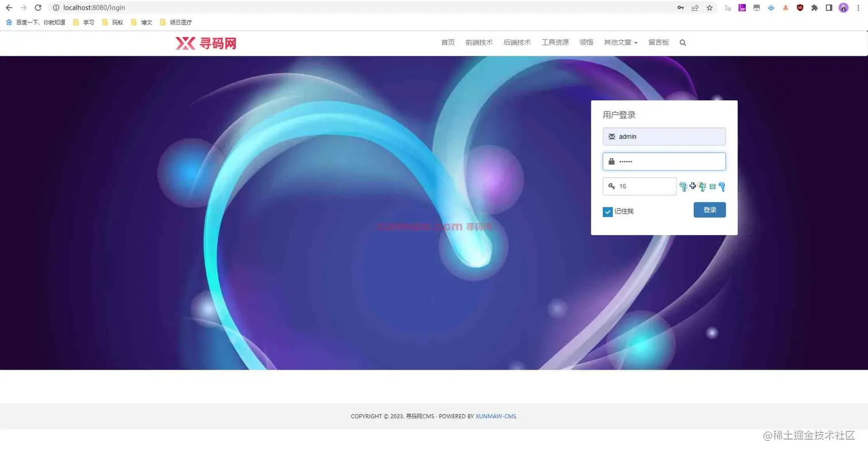Click the Axure RP extension icon
The image size is (868, 454).
click(x=742, y=7)
